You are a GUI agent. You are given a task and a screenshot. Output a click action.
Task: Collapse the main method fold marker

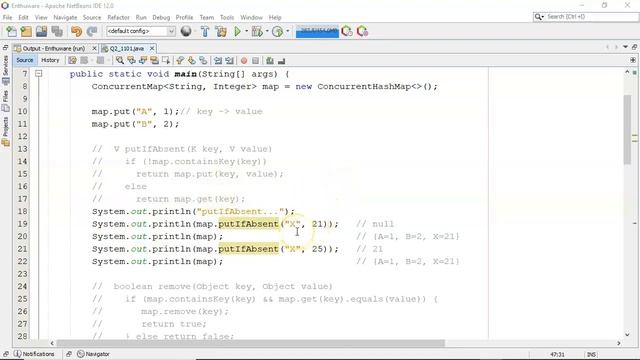pyautogui.click(x=38, y=74)
